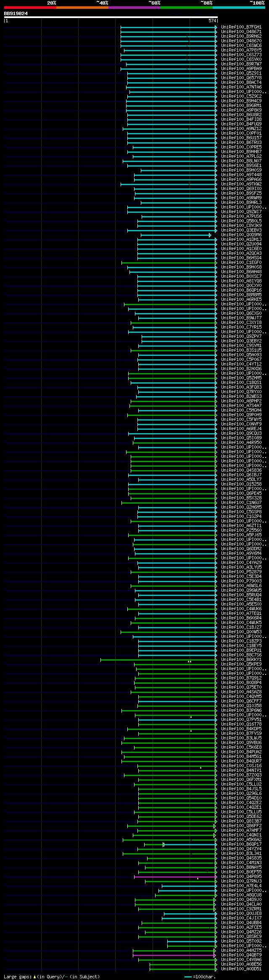269x980 pixels.
Task: Open hit UniRef100_B6KKY1
Action: (241, 660)
